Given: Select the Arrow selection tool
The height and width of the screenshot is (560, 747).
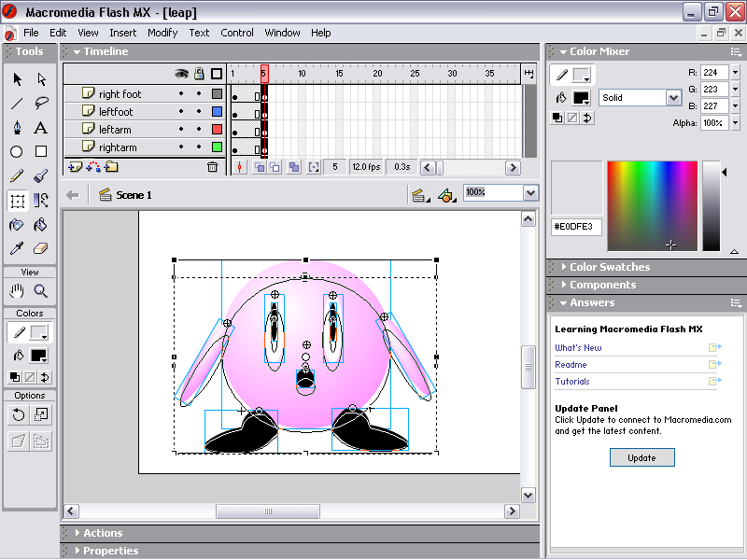Looking at the screenshot, I should [x=17, y=79].
